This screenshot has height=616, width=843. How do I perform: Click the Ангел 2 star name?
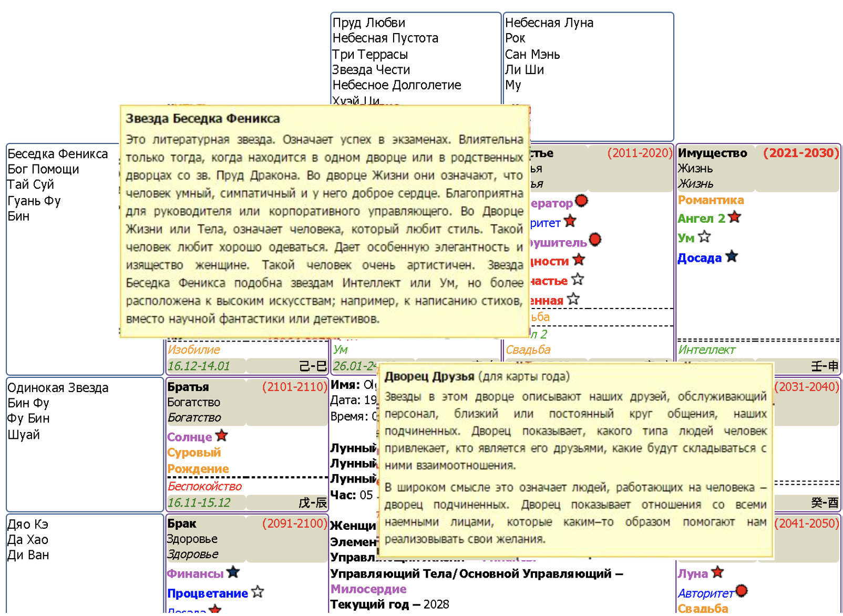tap(701, 219)
